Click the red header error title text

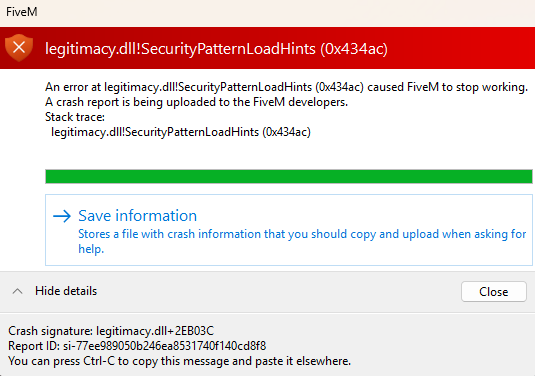pyautogui.click(x=216, y=49)
